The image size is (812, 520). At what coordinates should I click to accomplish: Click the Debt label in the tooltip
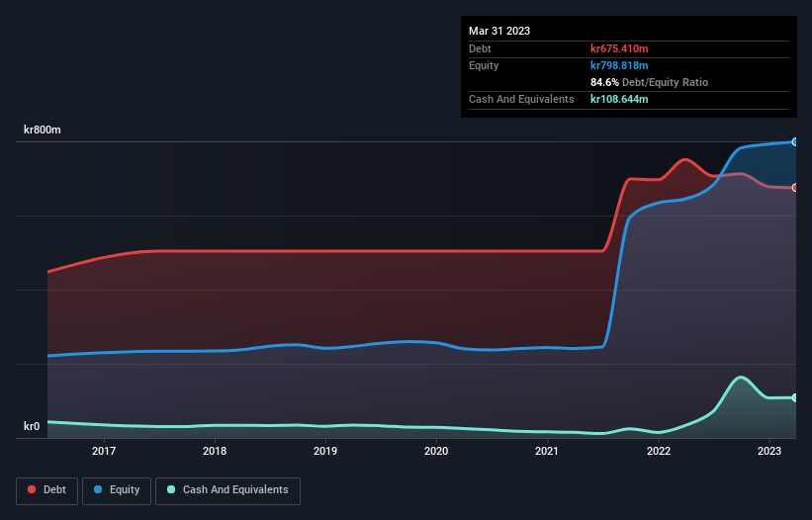(x=480, y=48)
